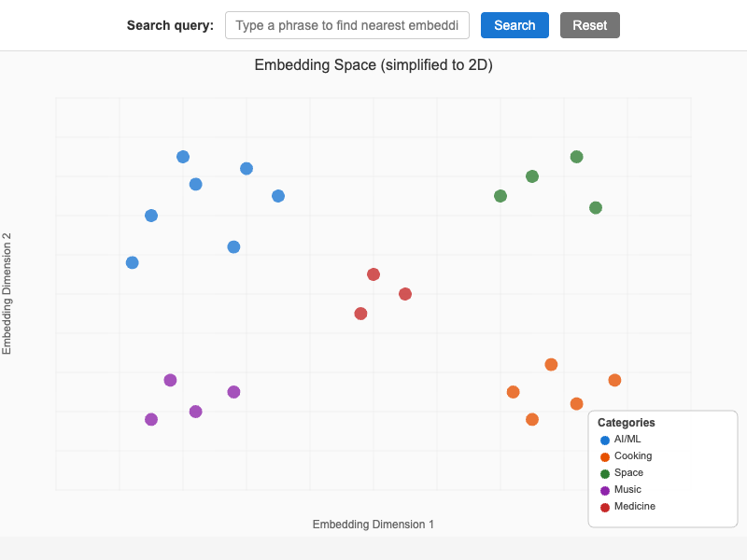Select the leftmost red Medicine point
This screenshot has width=747, height=560.
pos(360,313)
